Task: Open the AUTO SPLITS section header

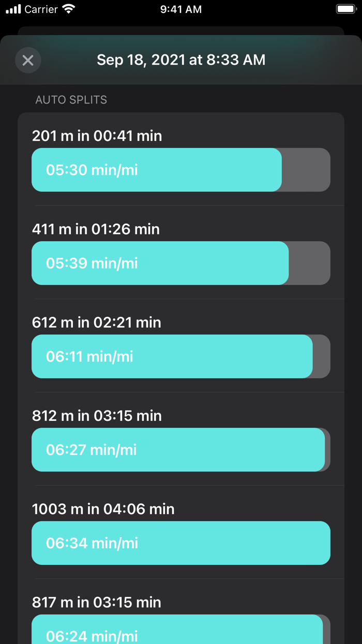Action: pos(71,99)
